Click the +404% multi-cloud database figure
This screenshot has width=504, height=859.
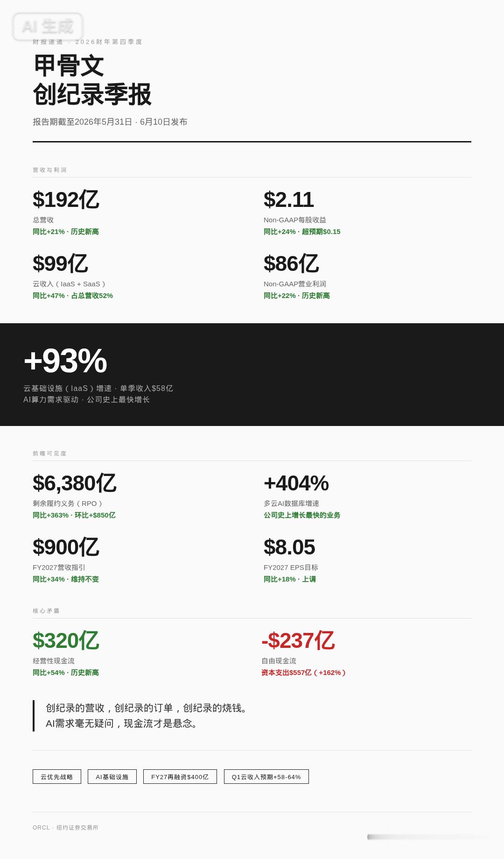click(296, 483)
